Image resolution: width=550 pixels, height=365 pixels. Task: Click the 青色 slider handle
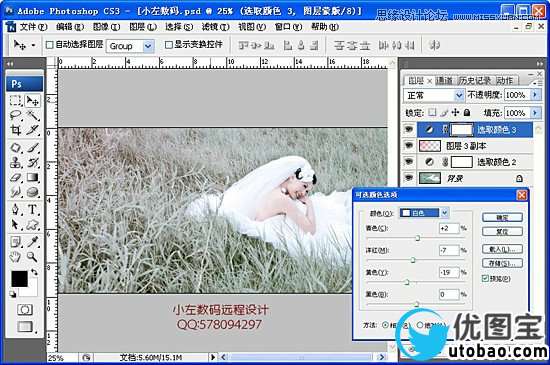coord(417,238)
